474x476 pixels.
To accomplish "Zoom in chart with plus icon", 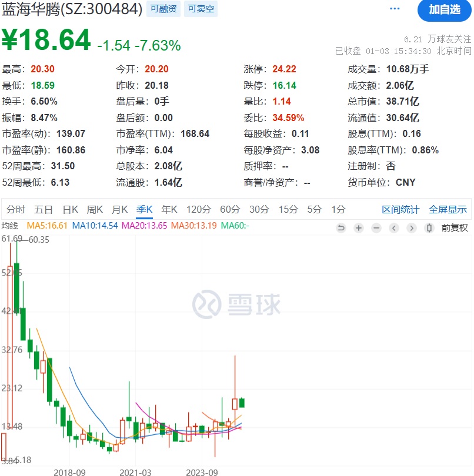I will coord(359,227).
